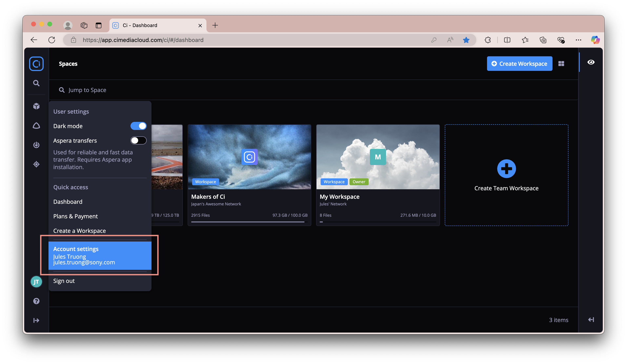
Task: Click the sidebar crosshair target icon
Action: pyautogui.click(x=36, y=164)
